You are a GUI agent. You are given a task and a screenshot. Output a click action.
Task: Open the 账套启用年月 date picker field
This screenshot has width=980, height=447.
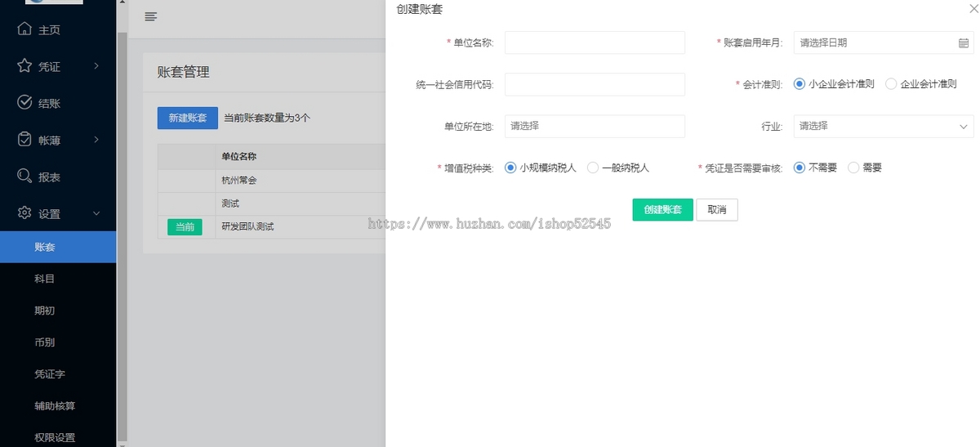(x=884, y=42)
